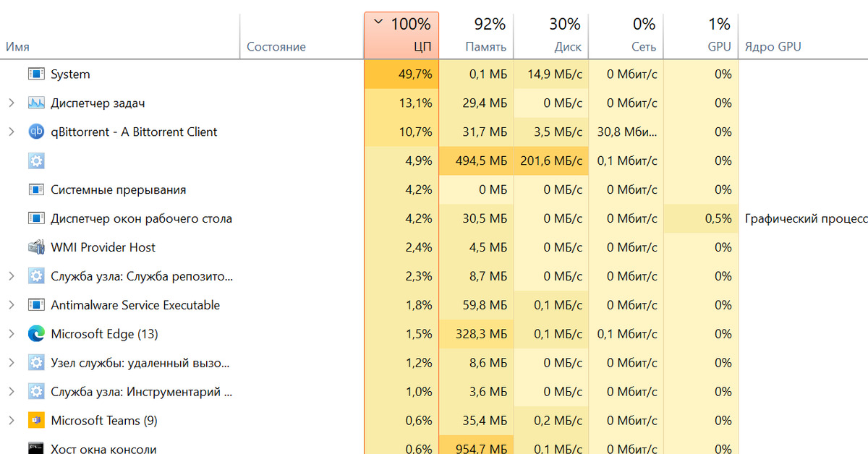Click the Microsoft Edge icon
Image resolution: width=868 pixels, height=454 pixels.
pos(36,334)
